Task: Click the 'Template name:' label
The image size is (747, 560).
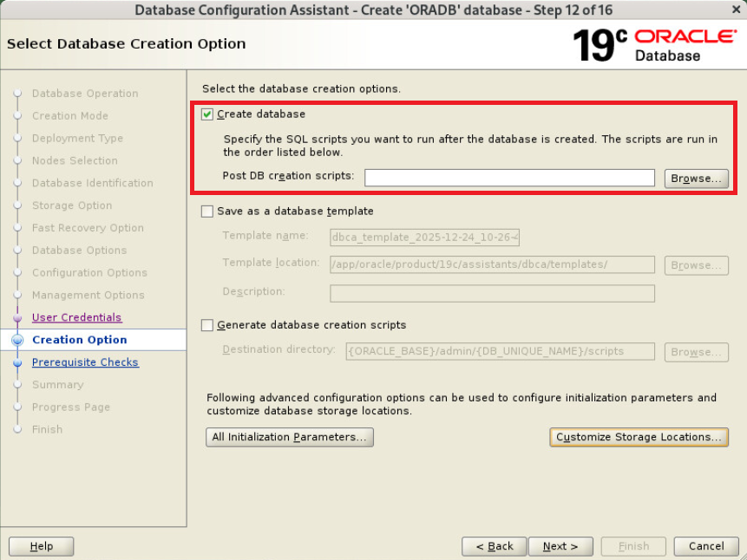Action: point(265,235)
